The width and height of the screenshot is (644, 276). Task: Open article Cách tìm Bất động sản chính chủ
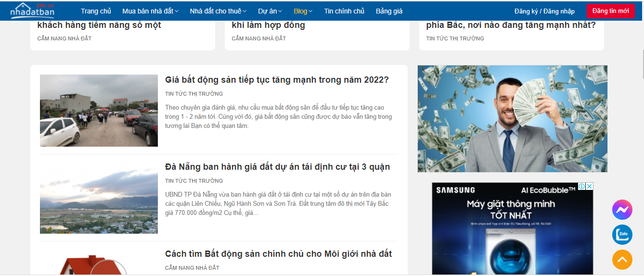pyautogui.click(x=278, y=254)
